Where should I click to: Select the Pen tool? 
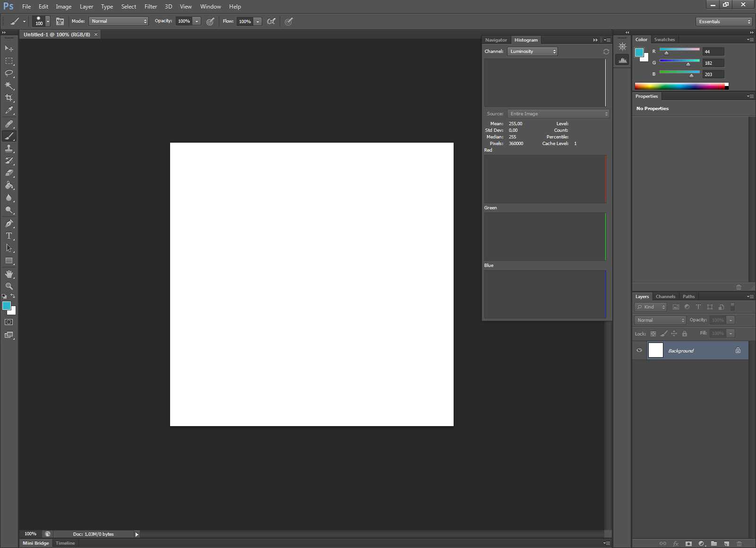9,223
